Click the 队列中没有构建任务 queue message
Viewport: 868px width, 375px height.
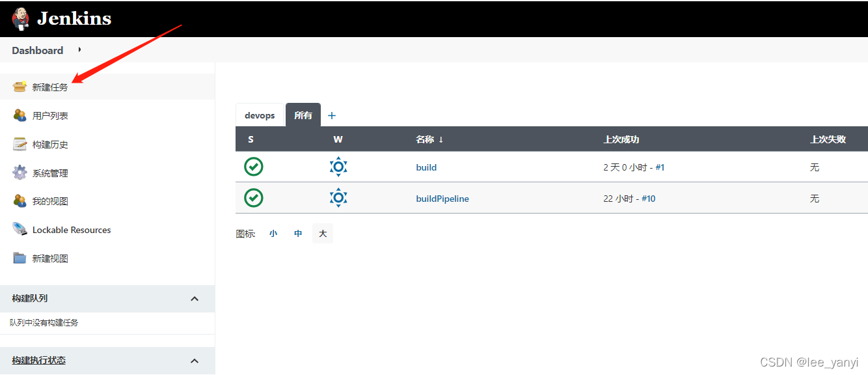point(44,322)
